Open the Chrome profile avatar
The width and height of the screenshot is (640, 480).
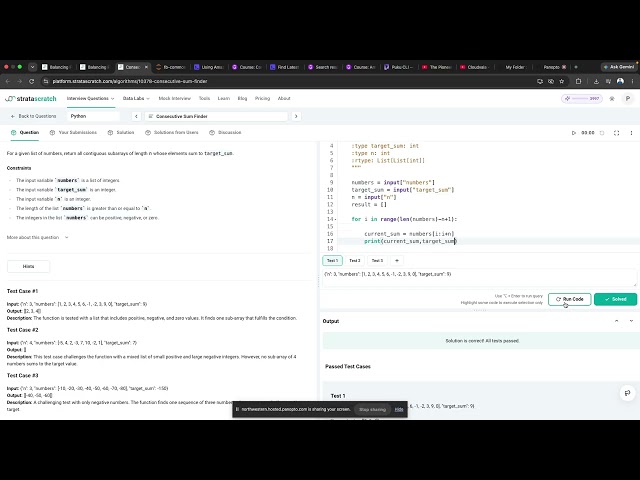coord(620,81)
